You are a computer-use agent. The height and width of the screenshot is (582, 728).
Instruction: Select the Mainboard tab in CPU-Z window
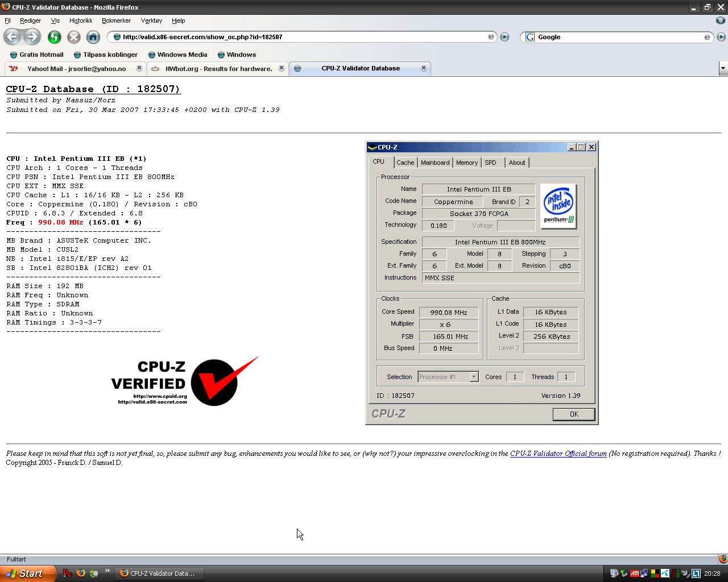[435, 163]
